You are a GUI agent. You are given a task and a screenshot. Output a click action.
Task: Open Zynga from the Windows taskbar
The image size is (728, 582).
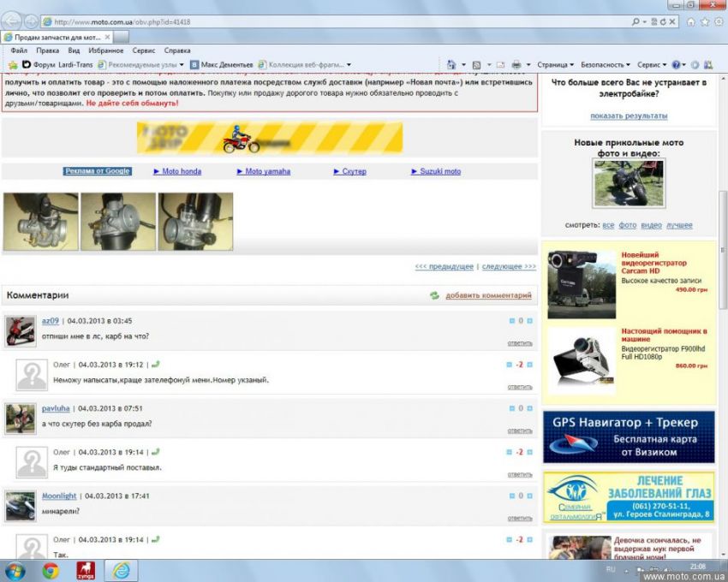[86, 570]
